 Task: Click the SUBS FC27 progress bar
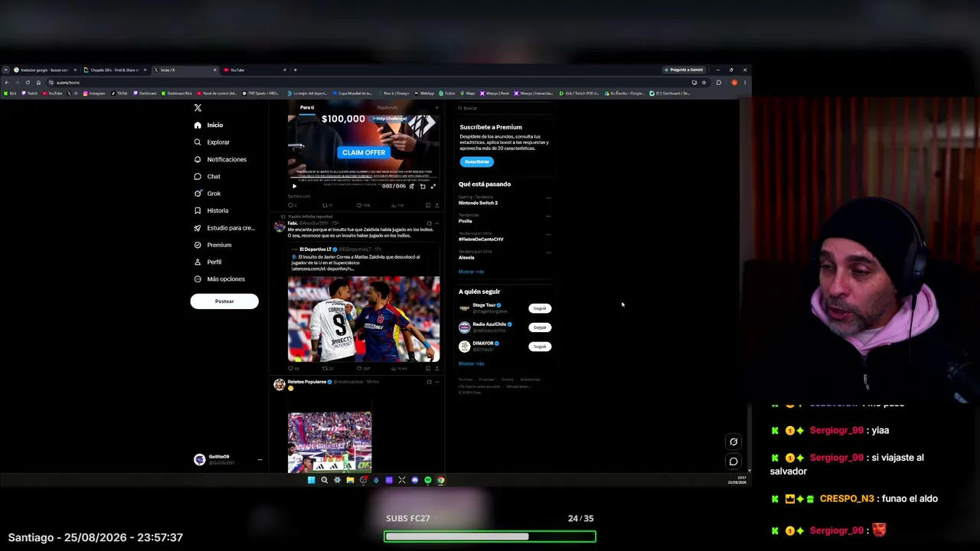point(490,536)
